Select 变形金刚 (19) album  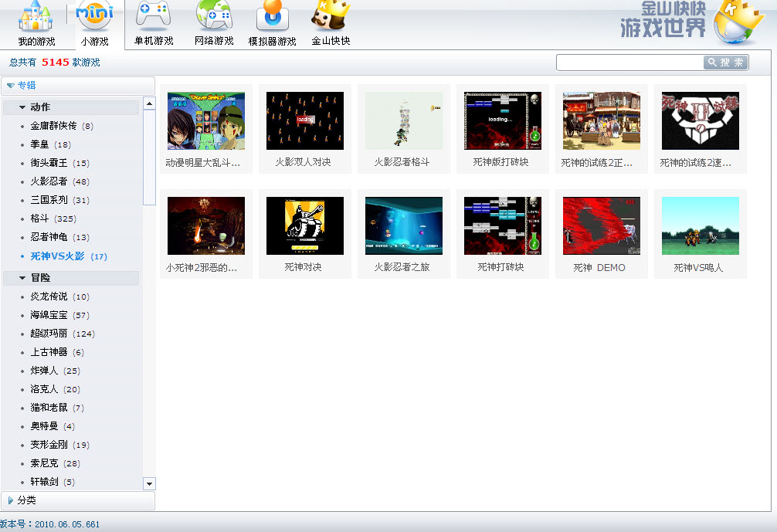[60, 445]
